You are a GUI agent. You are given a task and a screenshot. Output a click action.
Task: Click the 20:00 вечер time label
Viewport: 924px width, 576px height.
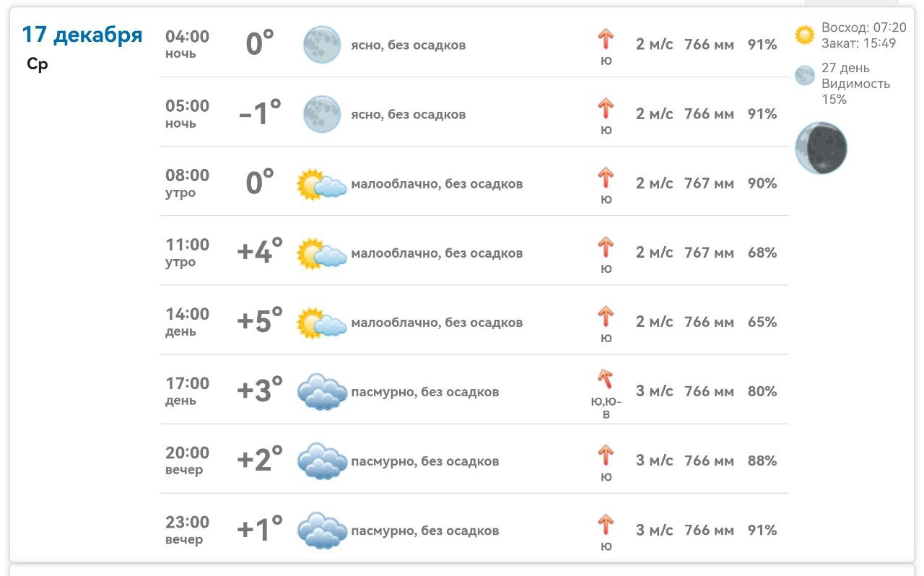(187, 460)
